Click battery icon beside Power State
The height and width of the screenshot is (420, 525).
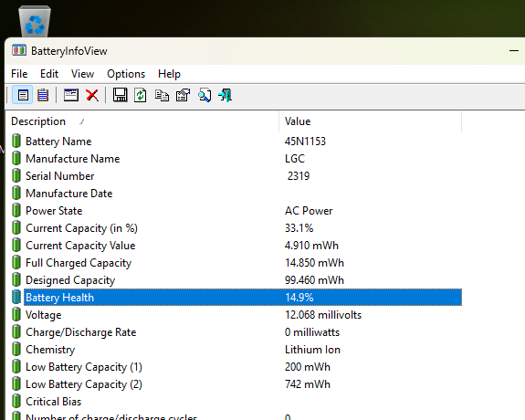(x=16, y=211)
